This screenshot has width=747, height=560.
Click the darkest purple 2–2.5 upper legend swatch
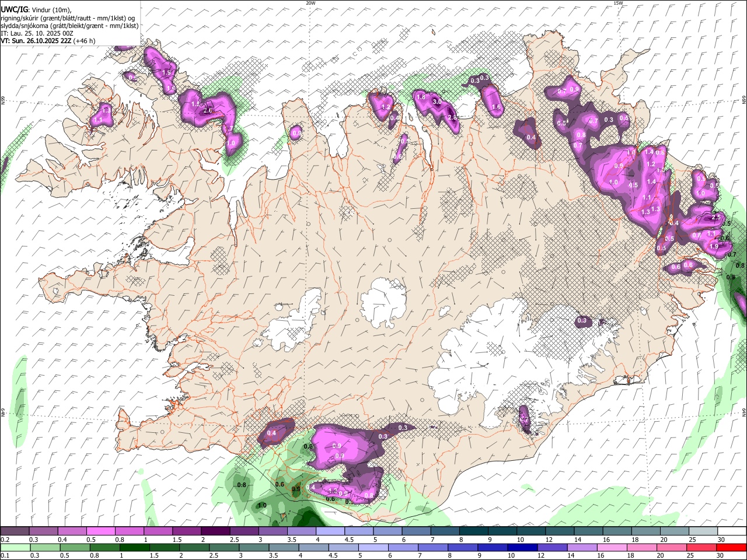coord(215,531)
